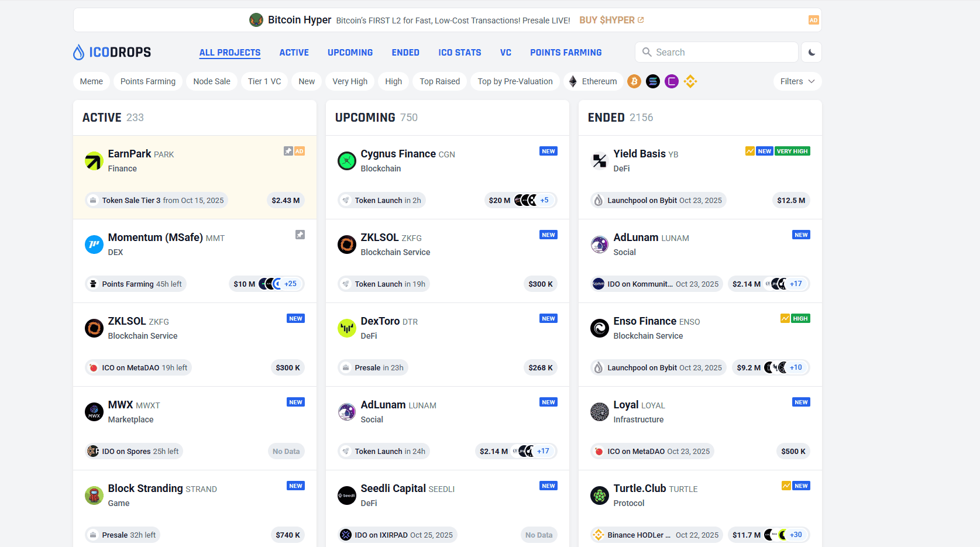Viewport: 980px width, 547px height.
Task: Click the purple chain filter icon
Action: (672, 81)
